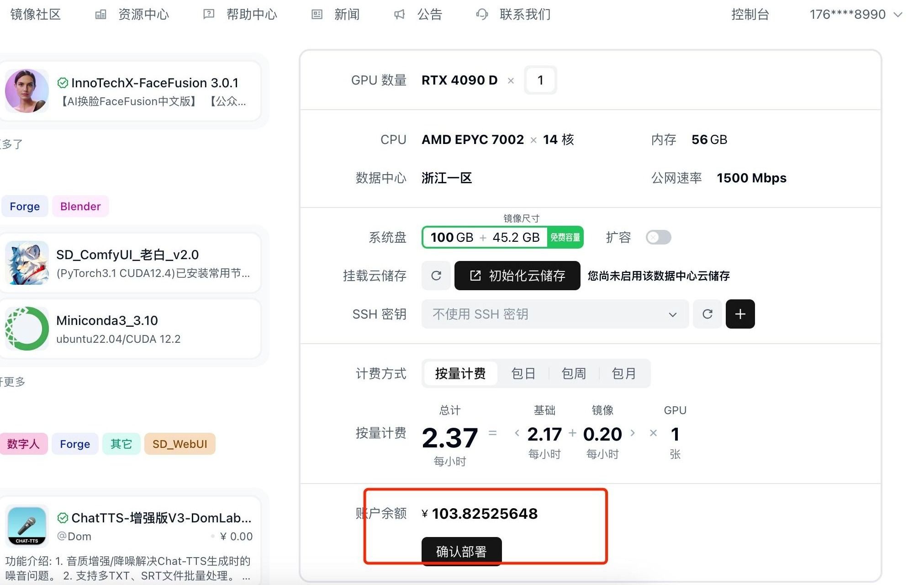Click the ubuntu22.04/CUDA 12.2 subtitle
Screen dimensions: 924x585
pos(118,339)
